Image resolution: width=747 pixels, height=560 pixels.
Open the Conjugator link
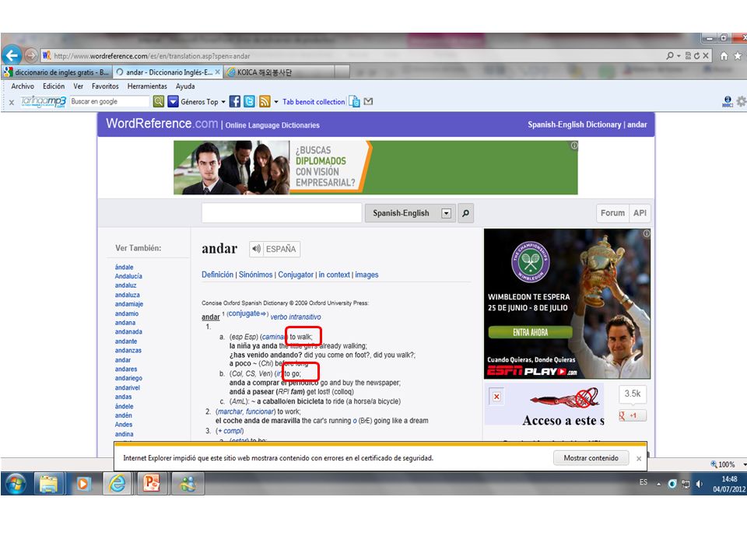pos(296,275)
